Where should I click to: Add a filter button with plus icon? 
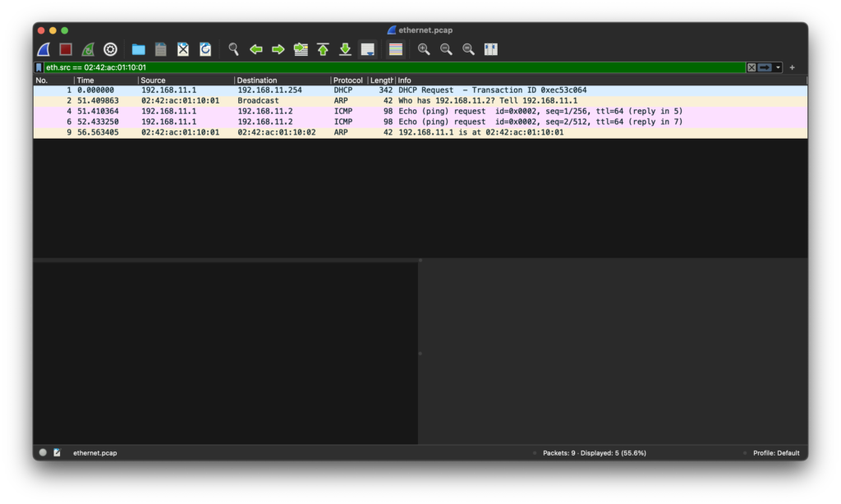[793, 67]
